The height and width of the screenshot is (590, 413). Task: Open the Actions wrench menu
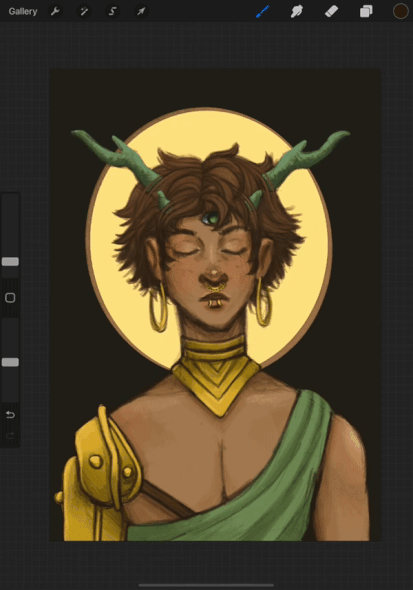[55, 11]
